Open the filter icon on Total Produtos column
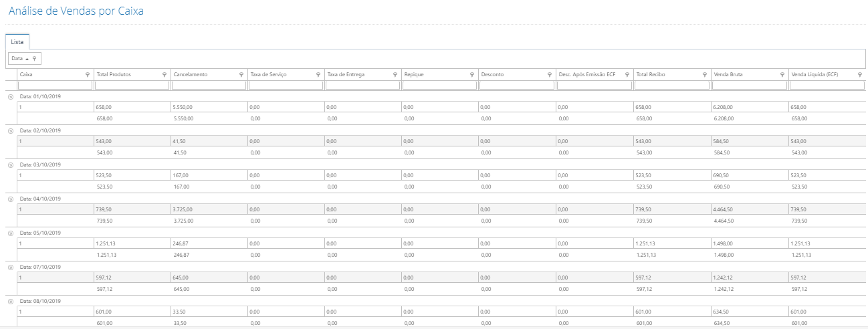This screenshot has height=329, width=868. [x=165, y=75]
